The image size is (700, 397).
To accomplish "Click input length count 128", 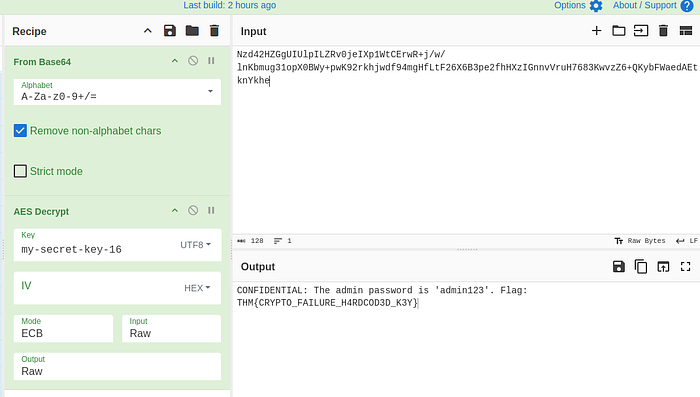I will (x=250, y=241).
